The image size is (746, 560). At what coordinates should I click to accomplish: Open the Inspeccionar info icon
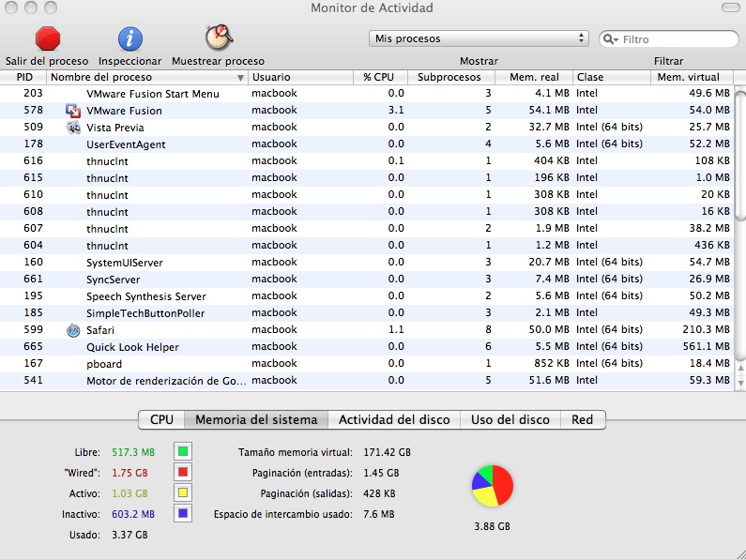tap(129, 38)
